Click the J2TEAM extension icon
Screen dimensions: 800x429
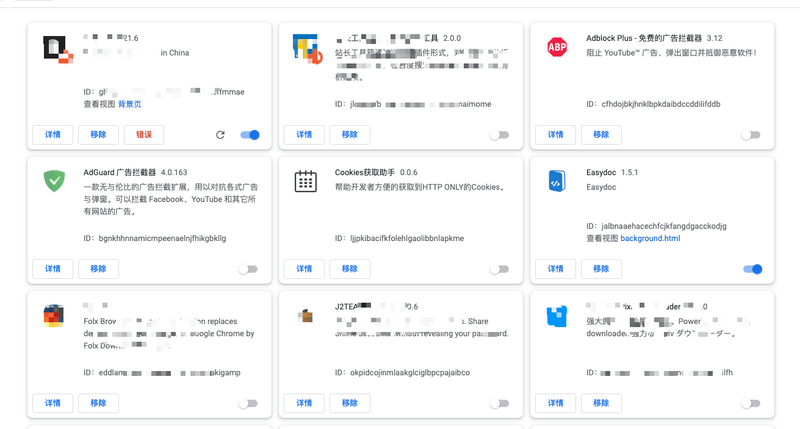[x=306, y=316]
